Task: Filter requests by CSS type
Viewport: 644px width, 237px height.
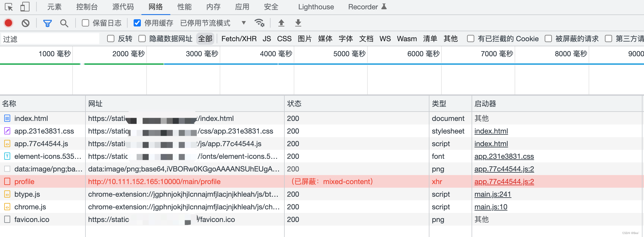Action: [x=284, y=38]
